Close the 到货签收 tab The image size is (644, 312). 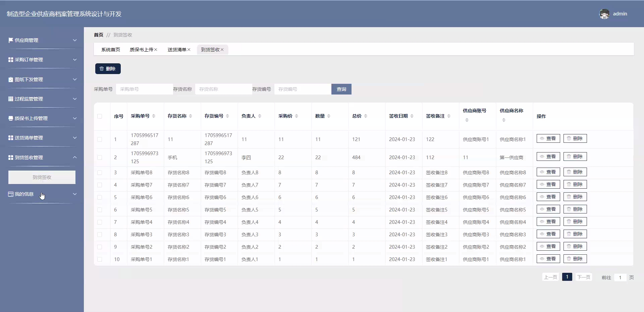222,50
